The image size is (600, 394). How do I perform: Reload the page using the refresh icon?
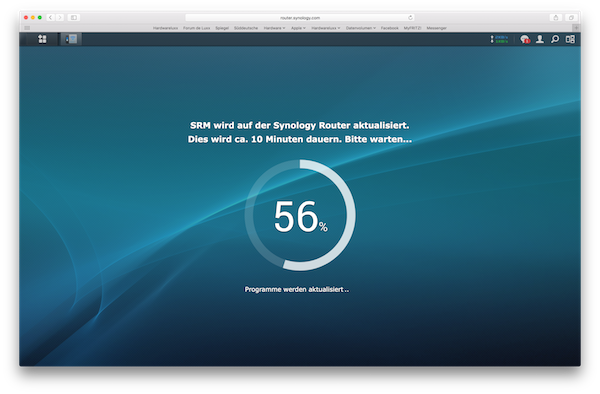410,18
